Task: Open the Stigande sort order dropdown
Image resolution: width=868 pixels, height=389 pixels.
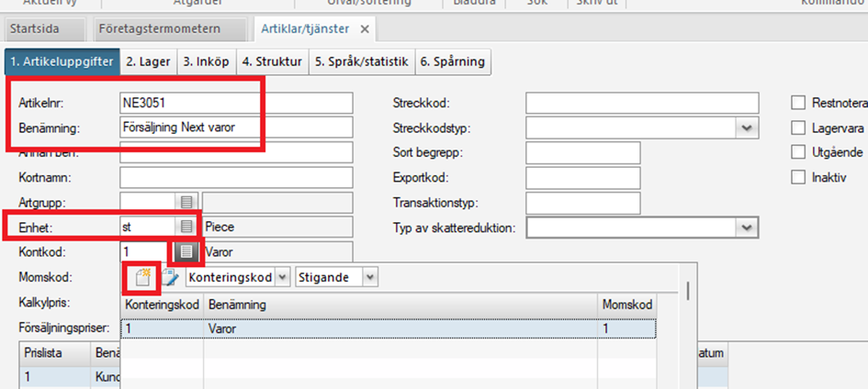Action: pos(368,277)
